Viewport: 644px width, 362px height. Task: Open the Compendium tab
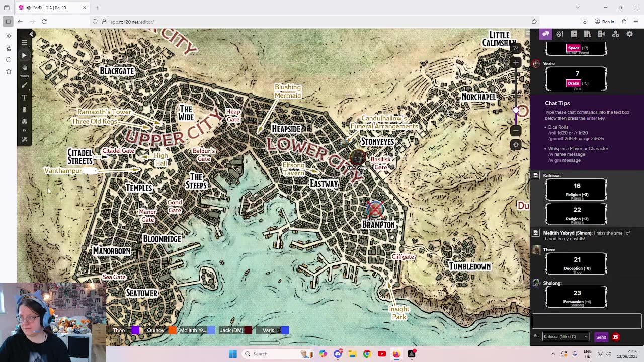point(587,34)
